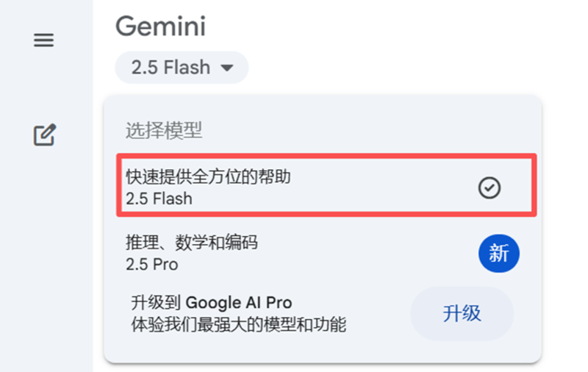Click the 体验我们最强大的模型和功能 subtitle
The height and width of the screenshot is (372, 588).
[238, 323]
